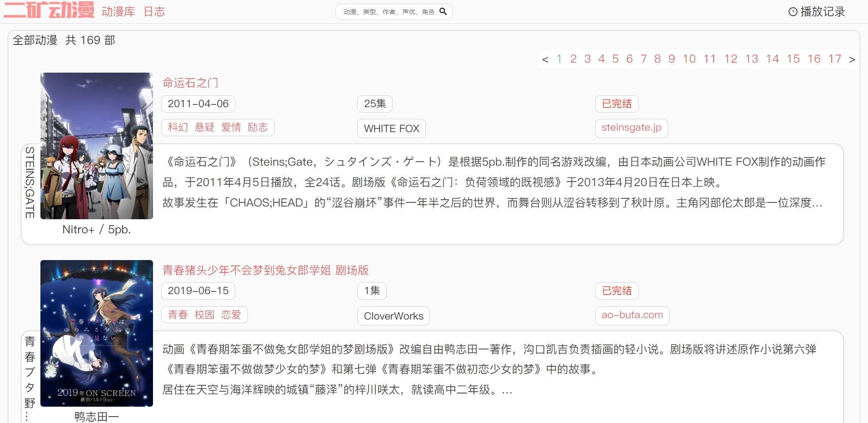Open the 命运石之门 title link
Viewport: 868px width, 423px height.
click(190, 83)
